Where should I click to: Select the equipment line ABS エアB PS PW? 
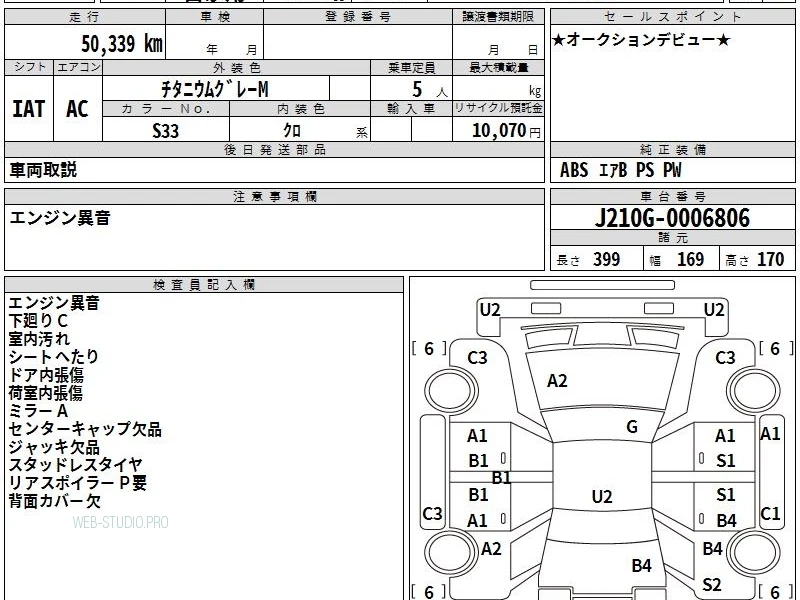pos(620,170)
